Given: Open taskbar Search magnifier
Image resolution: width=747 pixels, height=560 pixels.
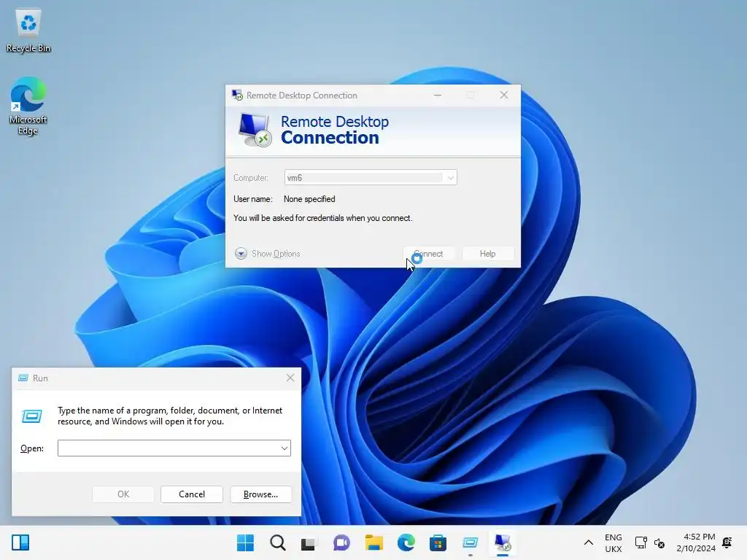Looking at the screenshot, I should [278, 542].
